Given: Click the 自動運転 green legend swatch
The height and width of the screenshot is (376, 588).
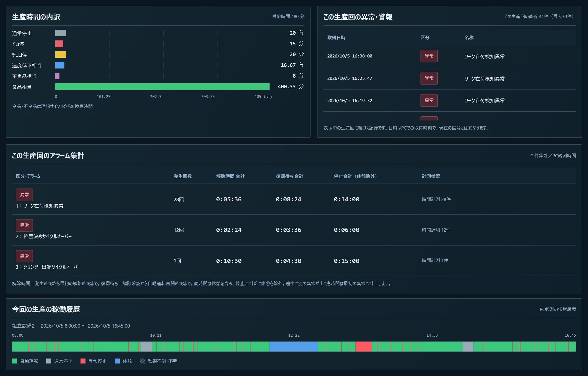Looking at the screenshot, I should coord(15,361).
